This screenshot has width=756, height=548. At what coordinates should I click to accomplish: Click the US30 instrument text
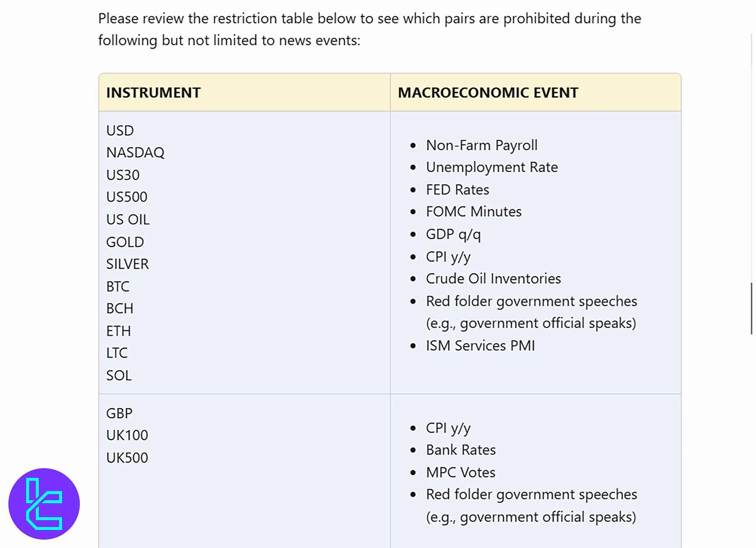coord(123,175)
